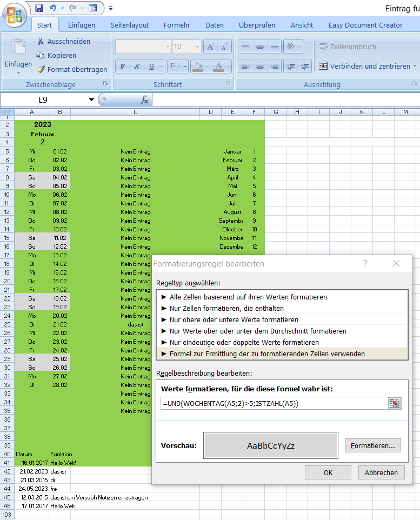Click the Ausschneiden scissors command

tap(63, 41)
